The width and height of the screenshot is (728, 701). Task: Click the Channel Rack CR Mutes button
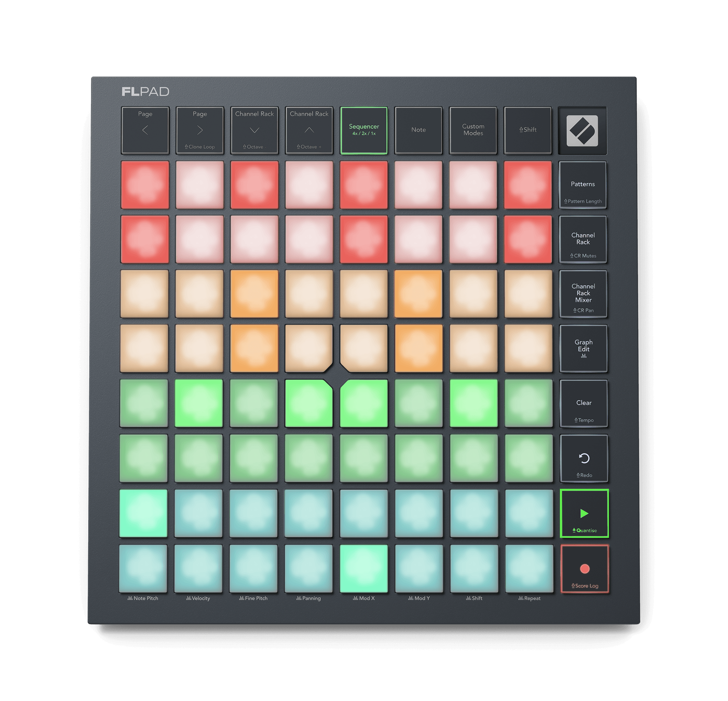coord(583,239)
